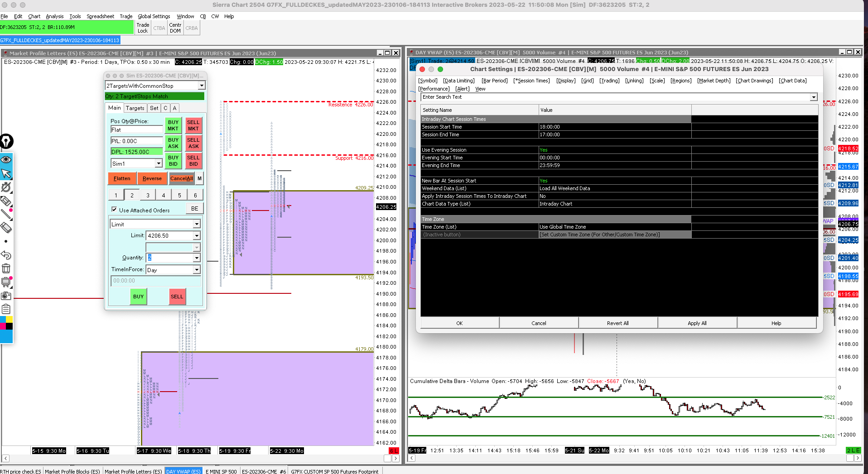868x474 pixels.
Task: Toggle the CTBA toolbar button
Action: pos(159,28)
